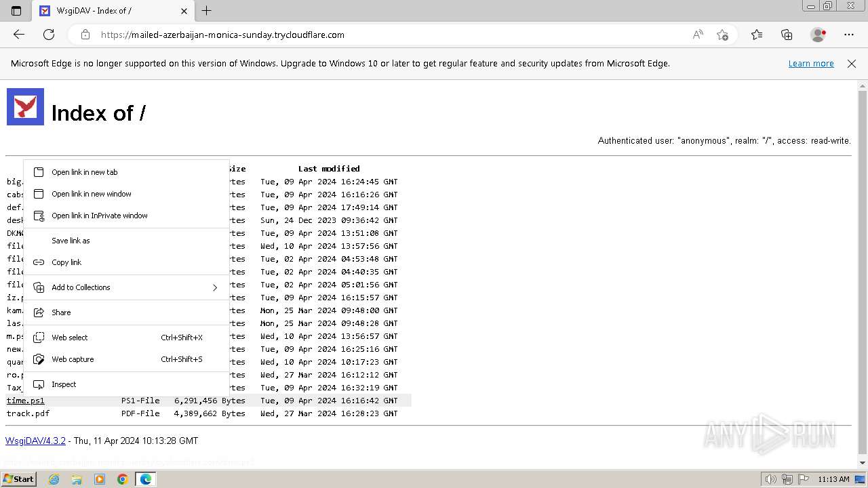Select Web capture option
Image resolution: width=868 pixels, height=488 pixels.
tap(126, 359)
